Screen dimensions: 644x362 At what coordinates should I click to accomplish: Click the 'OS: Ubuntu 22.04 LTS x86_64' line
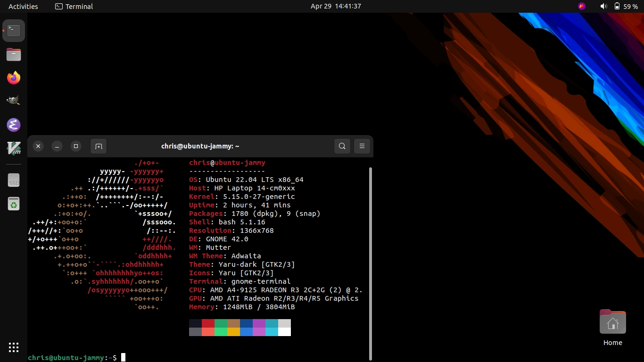[246, 180]
